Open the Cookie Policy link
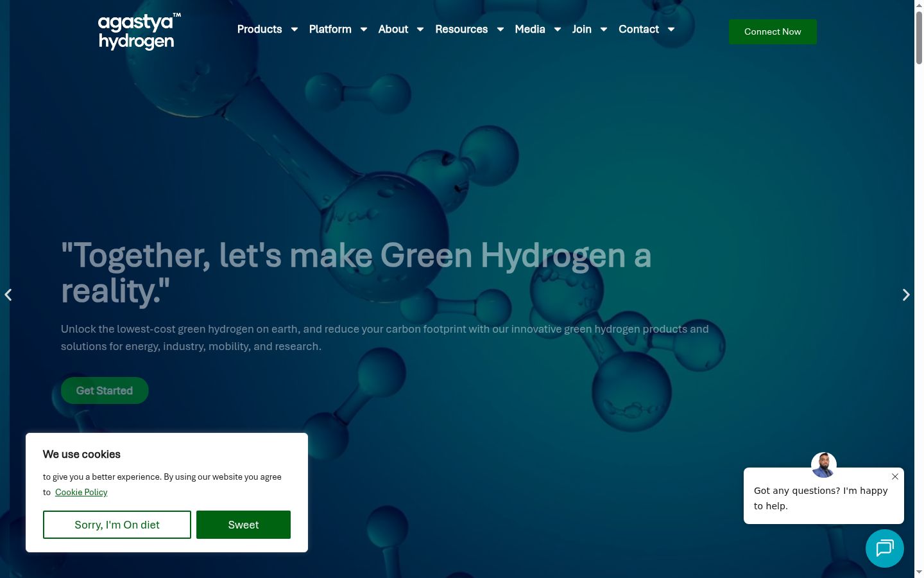The width and height of the screenshot is (924, 578). pos(81,493)
